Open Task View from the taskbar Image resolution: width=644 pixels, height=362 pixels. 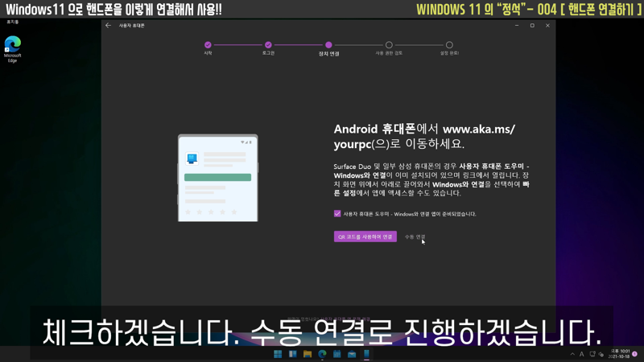coord(292,354)
